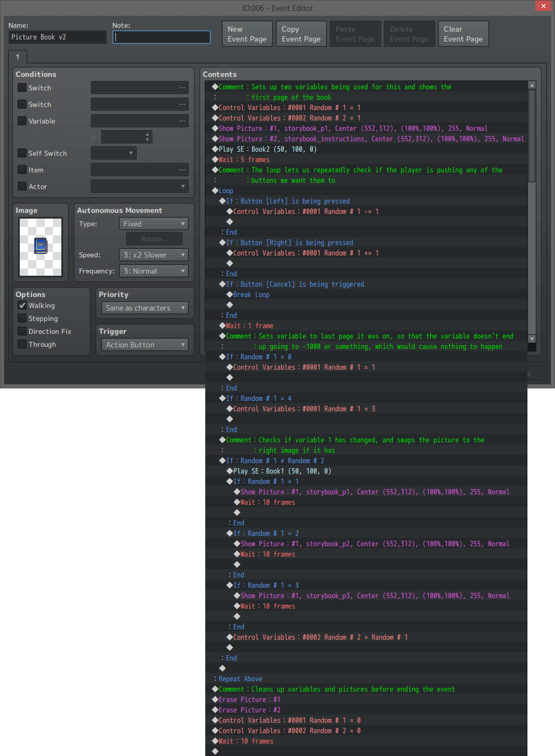Enable the Stepping option

[22, 319]
